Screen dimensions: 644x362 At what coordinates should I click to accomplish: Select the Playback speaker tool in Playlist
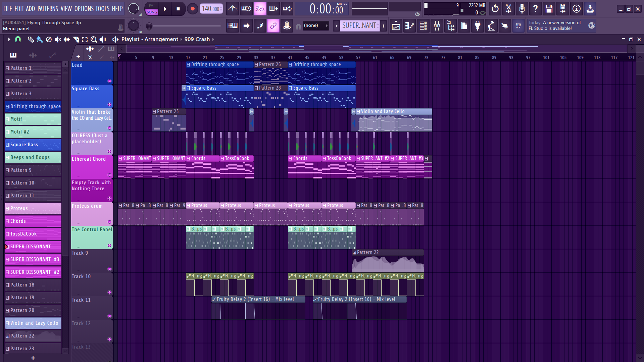(103, 40)
